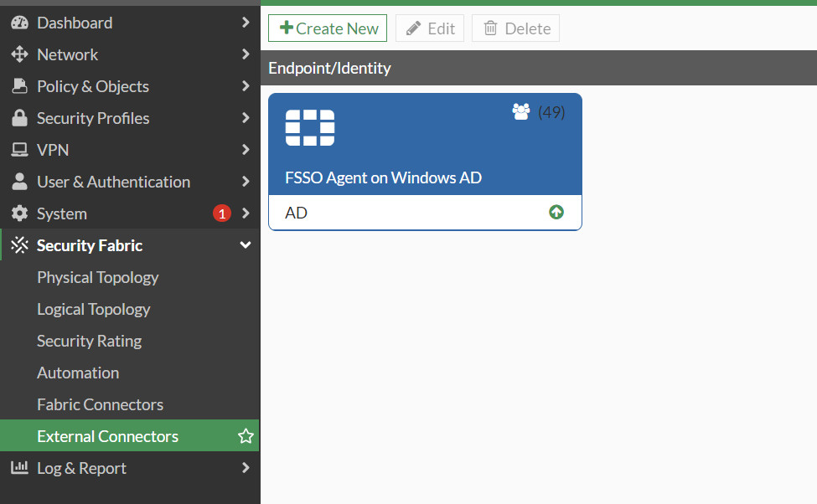Click the User & Authentication person icon
This screenshot has height=504, width=817.
(x=20, y=182)
